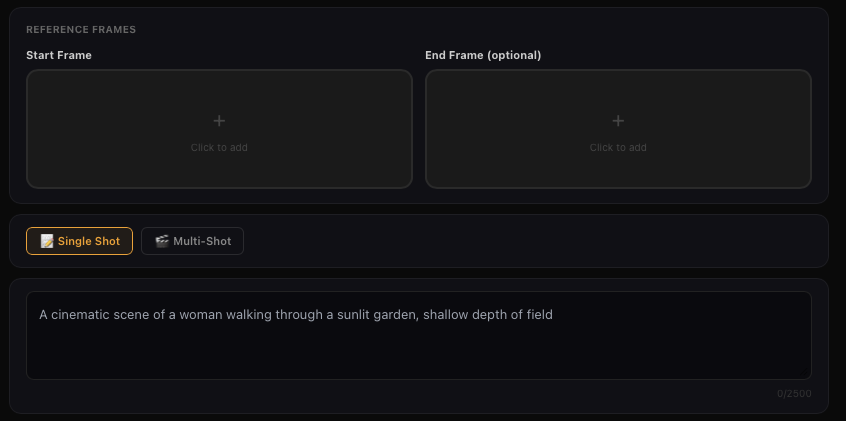Click the 0/2500 character counter

coord(794,393)
